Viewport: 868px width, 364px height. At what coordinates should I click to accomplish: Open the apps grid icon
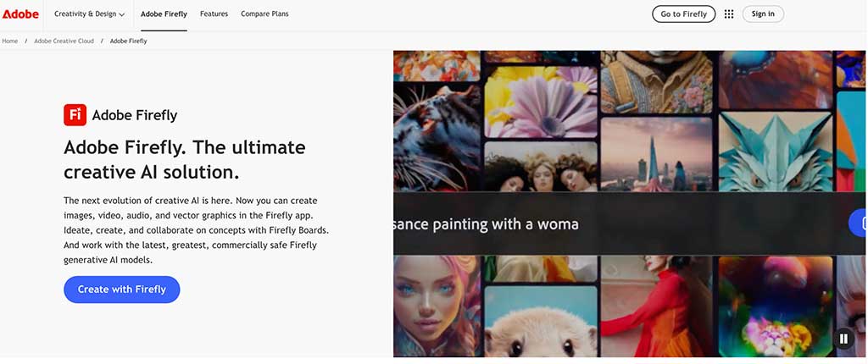[x=729, y=14]
